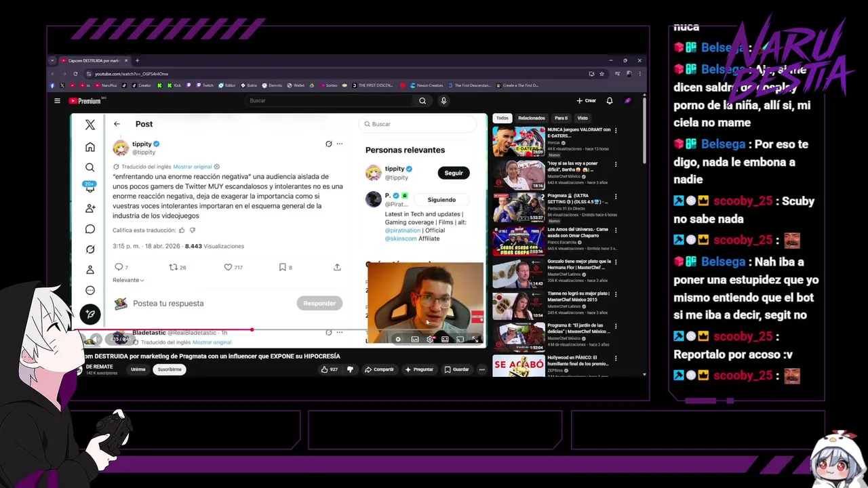This screenshot has width=868, height=488.
Task: Open options for the VALORANT E-DATERS video
Action: (616, 130)
